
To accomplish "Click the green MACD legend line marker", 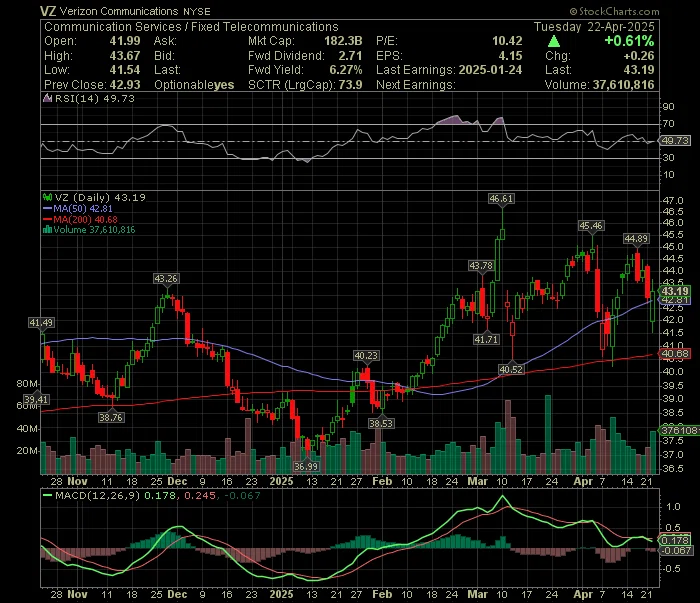I will click(x=47, y=495).
